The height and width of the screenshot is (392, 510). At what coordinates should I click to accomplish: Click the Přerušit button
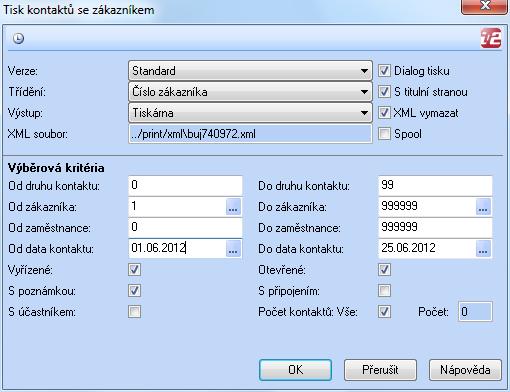point(380,370)
